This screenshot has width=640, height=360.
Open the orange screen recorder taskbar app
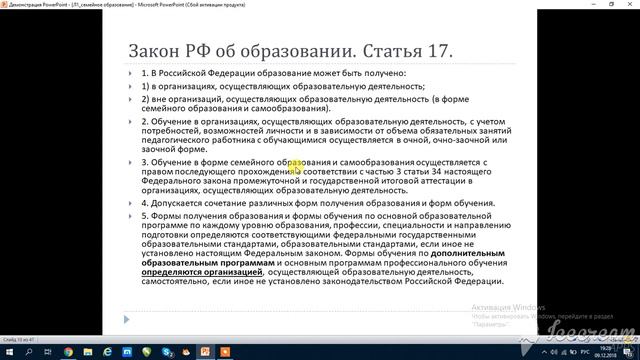225,352
